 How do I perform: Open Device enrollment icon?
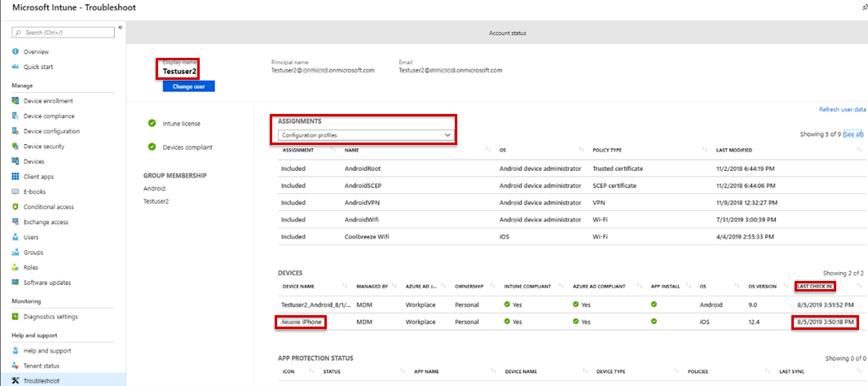15,101
